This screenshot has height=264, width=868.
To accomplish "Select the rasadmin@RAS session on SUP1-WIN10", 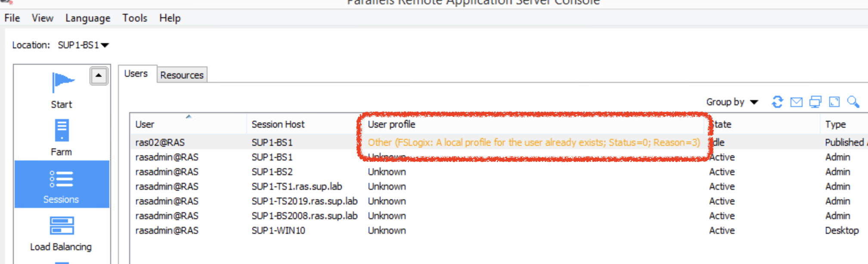I will tap(167, 231).
